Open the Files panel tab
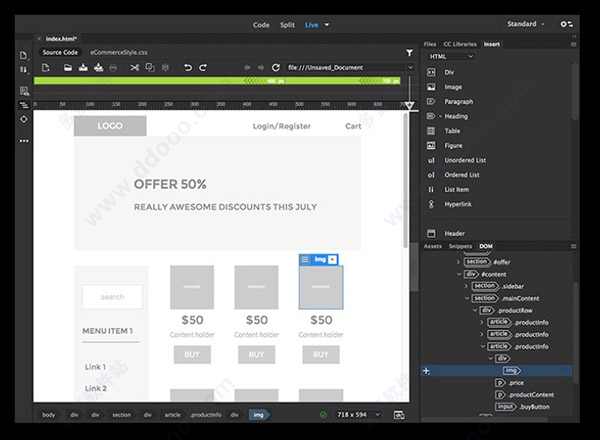This screenshot has width=600, height=440. click(430, 44)
